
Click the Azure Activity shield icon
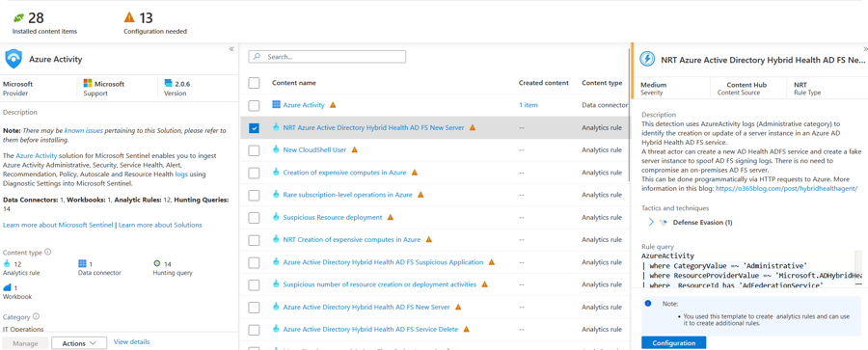click(14, 58)
